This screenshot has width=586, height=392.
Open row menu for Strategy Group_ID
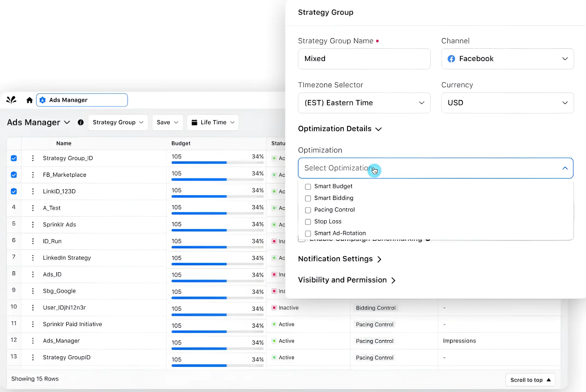pyautogui.click(x=33, y=158)
